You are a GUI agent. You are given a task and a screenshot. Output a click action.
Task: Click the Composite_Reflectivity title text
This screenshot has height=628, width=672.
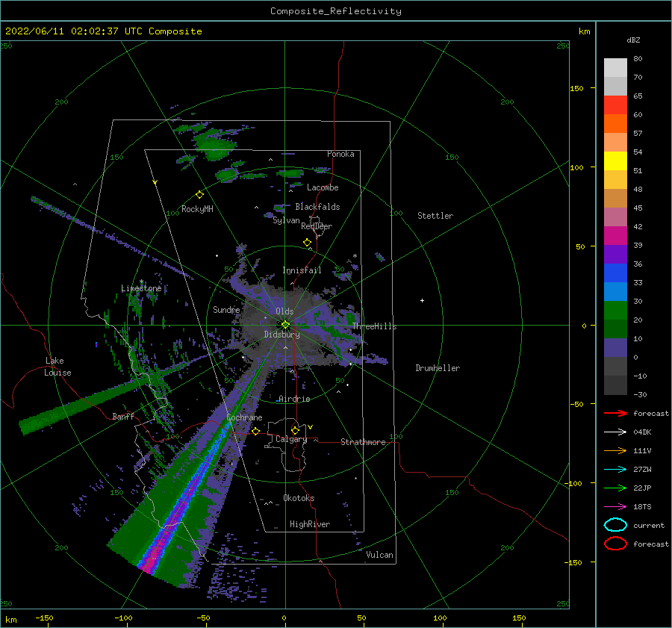335,11
